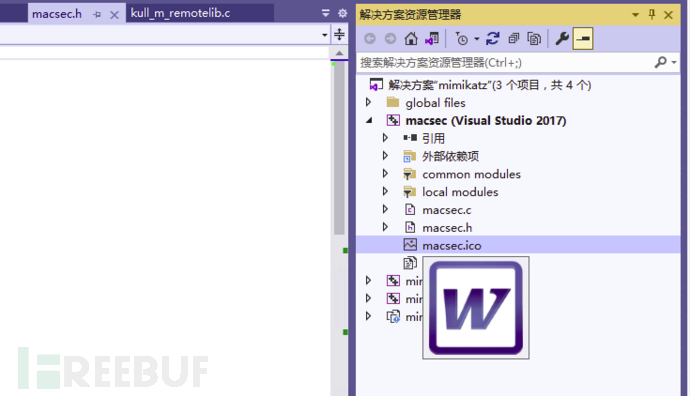Expand the 引用 references node

click(385, 138)
